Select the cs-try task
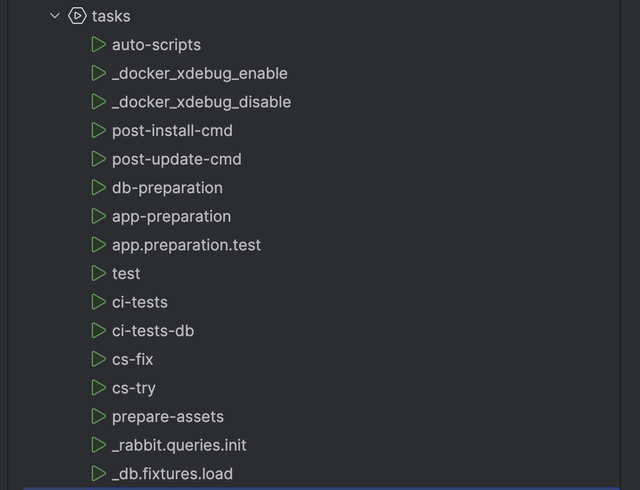The image size is (640, 490). pos(134,388)
